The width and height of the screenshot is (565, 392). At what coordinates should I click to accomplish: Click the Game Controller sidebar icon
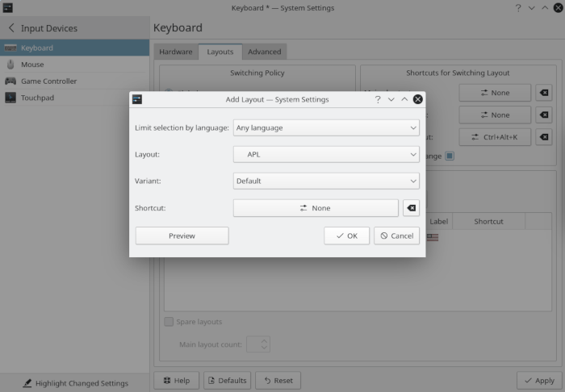tap(10, 81)
